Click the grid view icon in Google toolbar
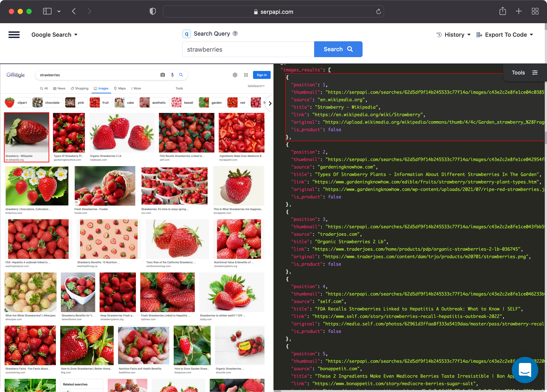Viewport: 547px width, 392px height. tap(245, 75)
